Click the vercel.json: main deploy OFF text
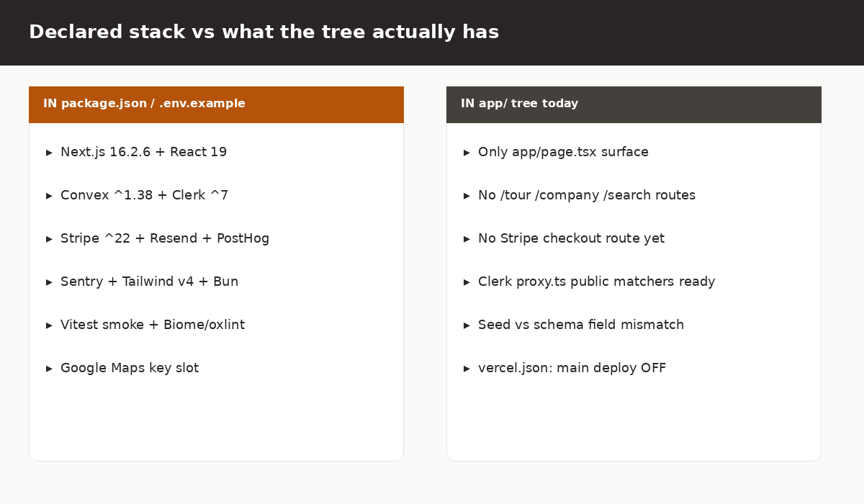The height and width of the screenshot is (504, 864). (x=572, y=368)
